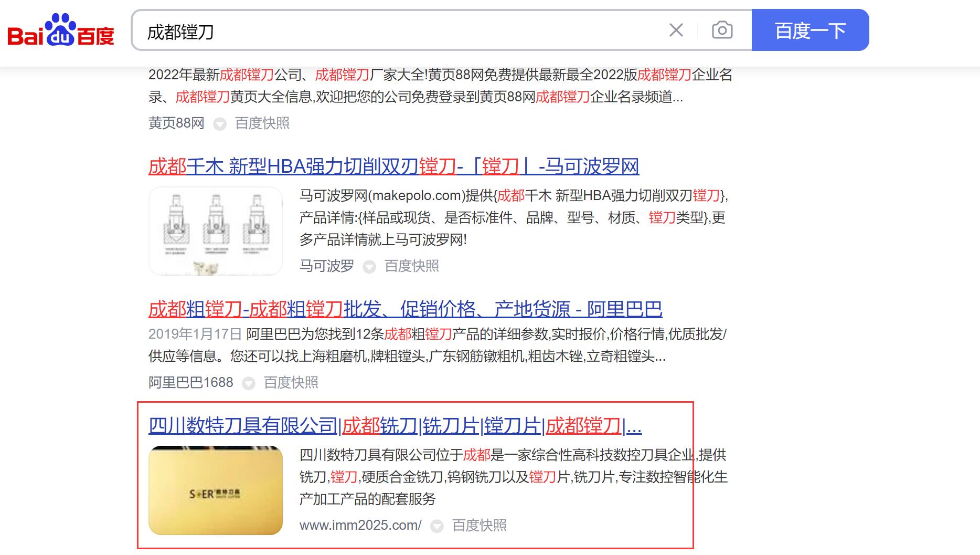Open 百度快照 for 黄页88网 result
The width and height of the screenshot is (980, 555).
[262, 123]
